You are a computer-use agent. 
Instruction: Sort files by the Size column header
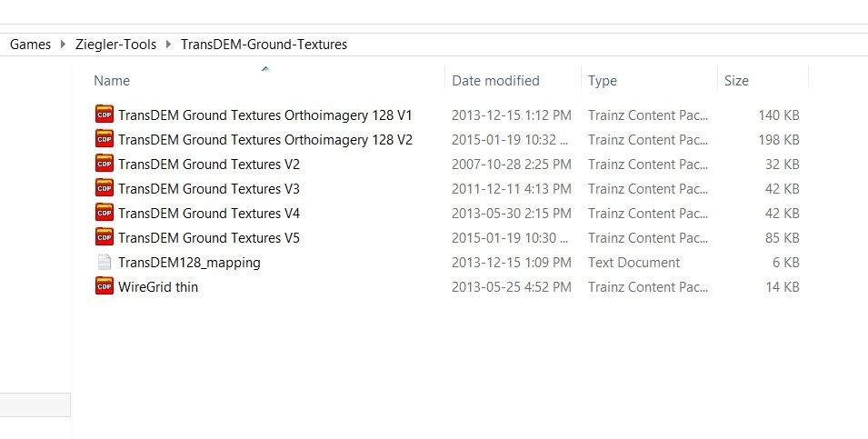click(736, 81)
